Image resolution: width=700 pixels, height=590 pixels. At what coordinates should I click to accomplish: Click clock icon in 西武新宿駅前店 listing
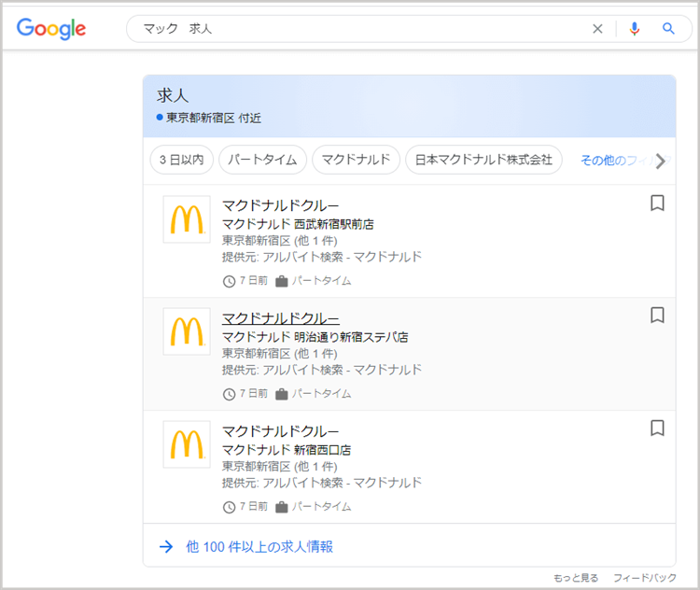[229, 281]
